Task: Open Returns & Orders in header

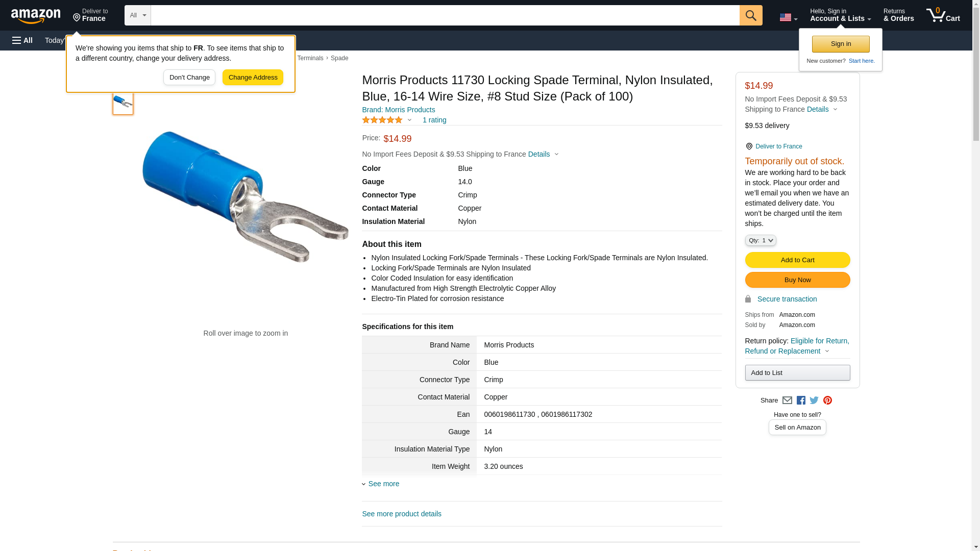Action: (x=898, y=15)
